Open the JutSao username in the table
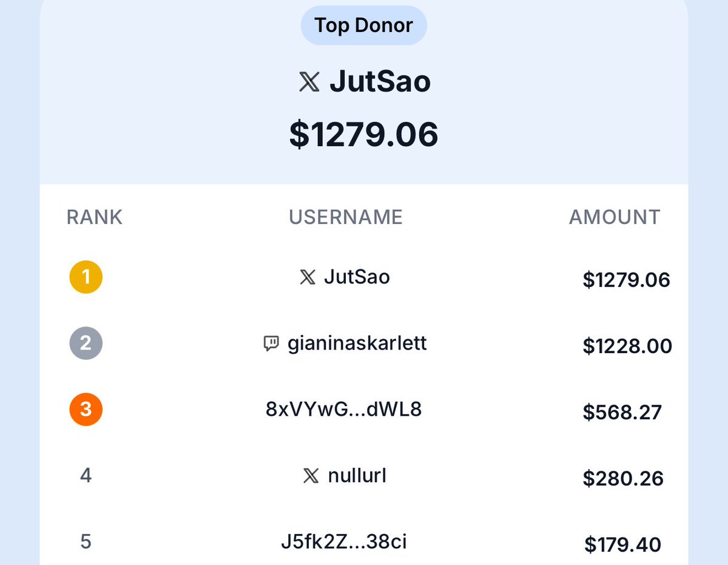The height and width of the screenshot is (565, 728). (357, 277)
